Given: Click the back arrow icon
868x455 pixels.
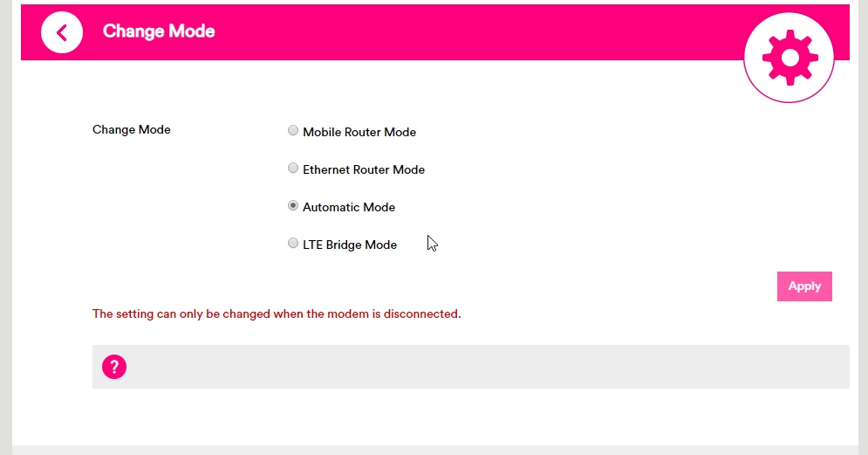Looking at the screenshot, I should pyautogui.click(x=61, y=32).
